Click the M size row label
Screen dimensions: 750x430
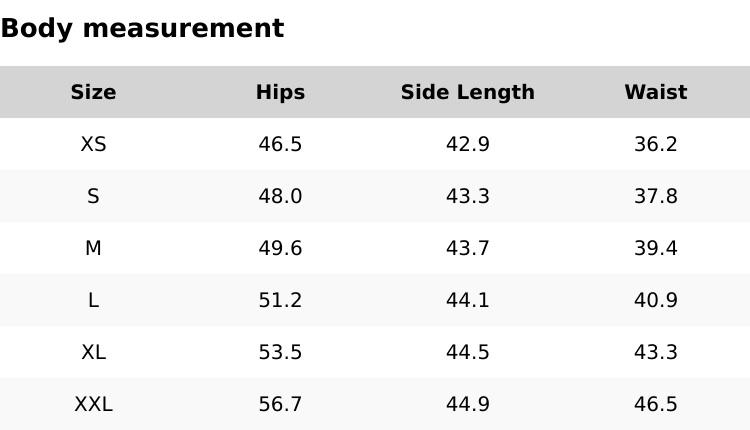[93, 248]
